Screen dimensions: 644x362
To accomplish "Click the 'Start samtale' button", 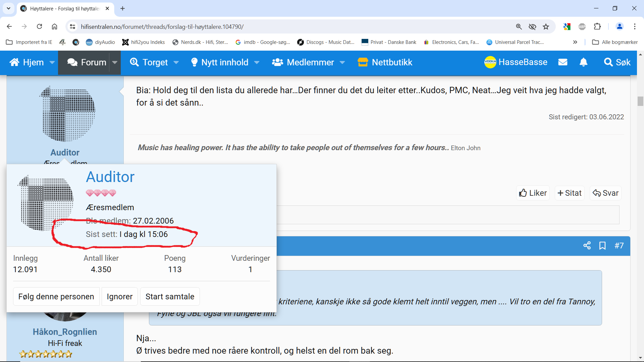I will click(170, 297).
